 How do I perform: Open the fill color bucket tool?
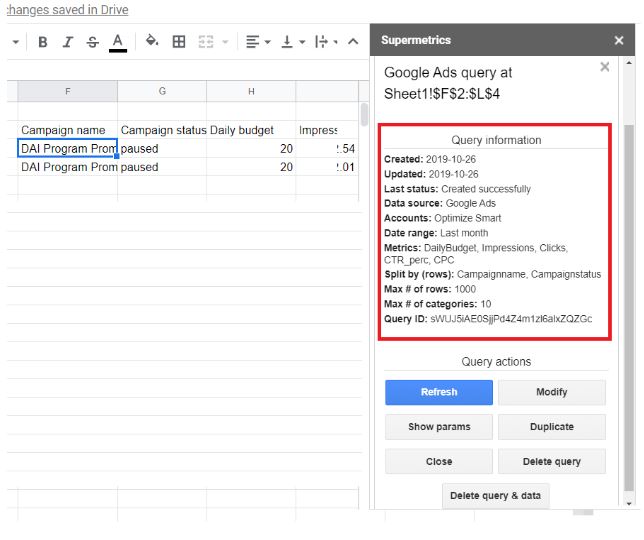tap(152, 41)
